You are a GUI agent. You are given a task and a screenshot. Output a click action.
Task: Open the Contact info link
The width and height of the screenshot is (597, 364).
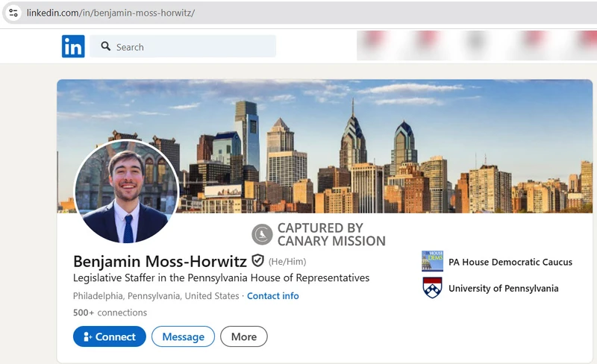pos(273,296)
